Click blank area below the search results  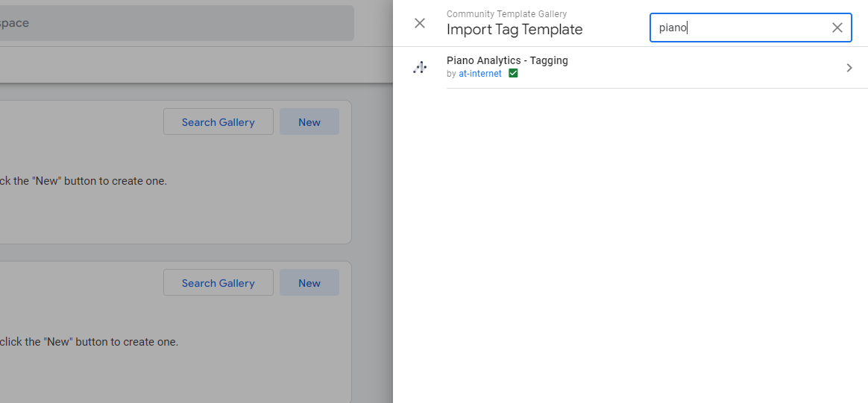pos(630,246)
